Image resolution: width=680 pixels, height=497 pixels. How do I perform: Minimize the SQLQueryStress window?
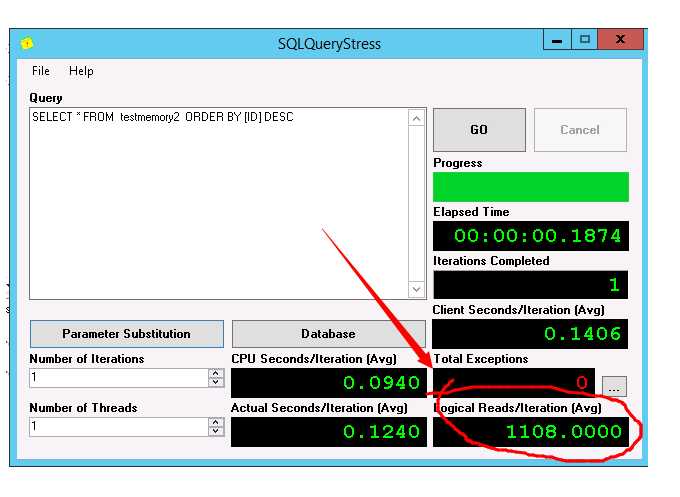(x=557, y=40)
